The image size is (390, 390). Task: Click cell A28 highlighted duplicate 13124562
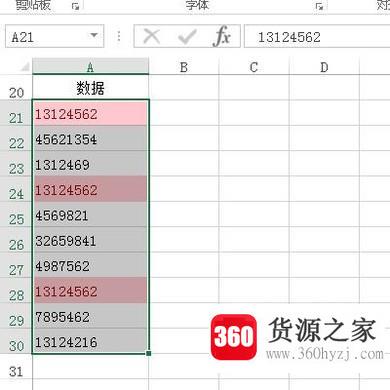point(90,290)
